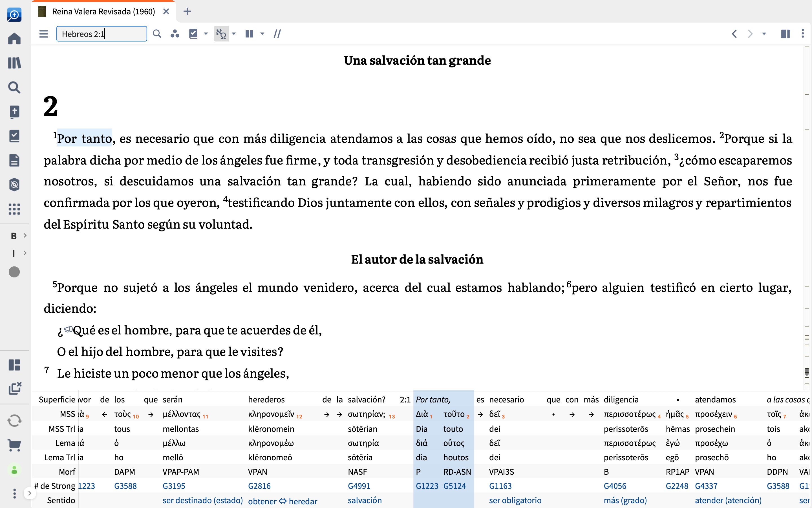Open the Search icon in left sidebar
Screen dimensions: 812x508
tap(14, 87)
